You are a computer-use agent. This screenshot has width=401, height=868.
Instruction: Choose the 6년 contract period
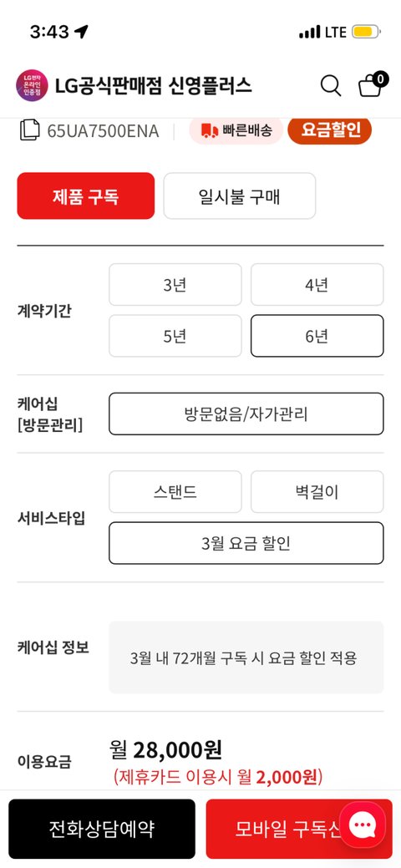(317, 336)
